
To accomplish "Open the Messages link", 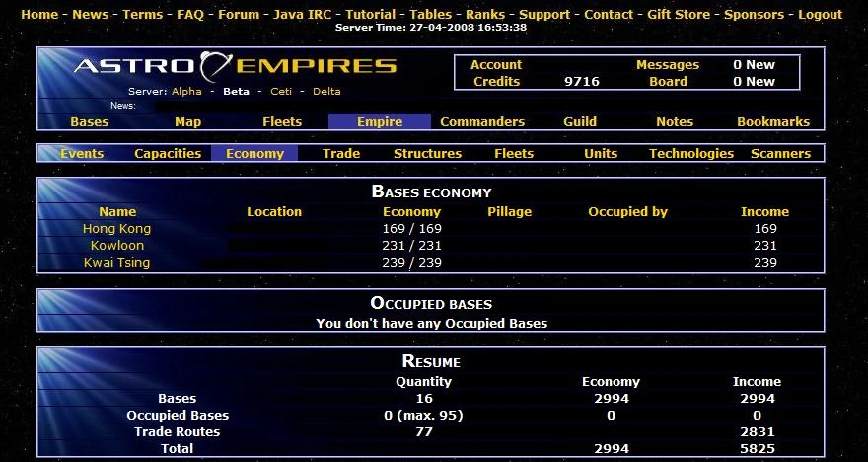I will [x=668, y=65].
